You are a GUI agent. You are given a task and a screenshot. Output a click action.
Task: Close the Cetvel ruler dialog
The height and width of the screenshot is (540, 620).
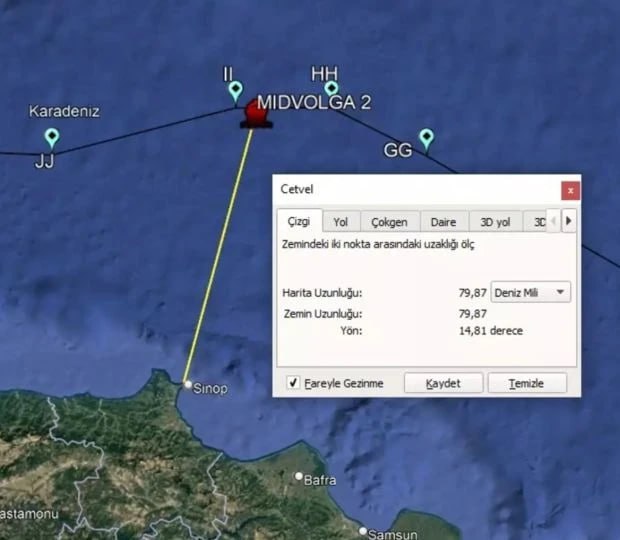pos(571,191)
